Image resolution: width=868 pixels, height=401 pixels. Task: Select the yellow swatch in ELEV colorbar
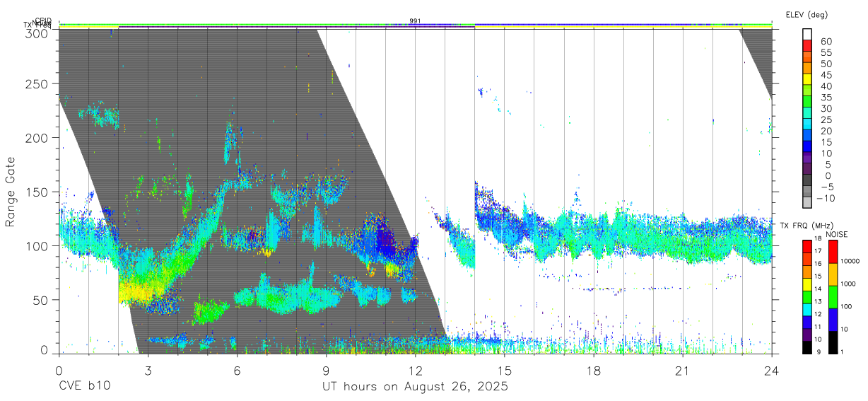(x=807, y=79)
